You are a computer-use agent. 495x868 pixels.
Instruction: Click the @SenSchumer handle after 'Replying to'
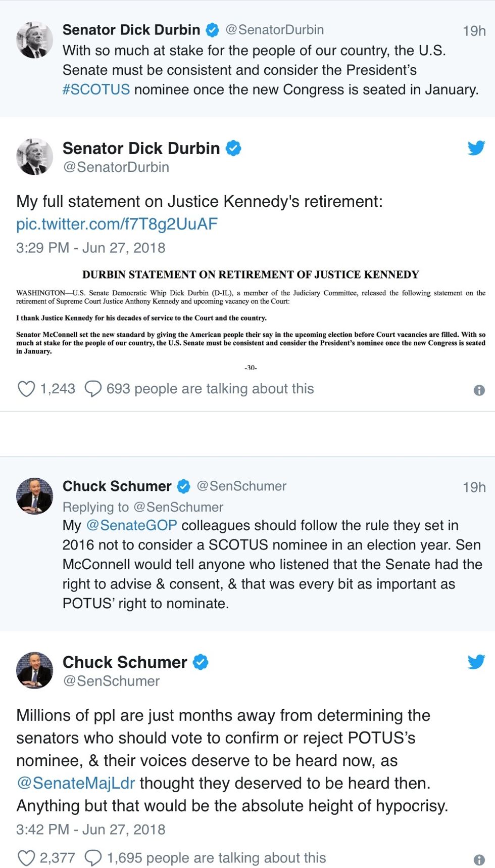[178, 507]
